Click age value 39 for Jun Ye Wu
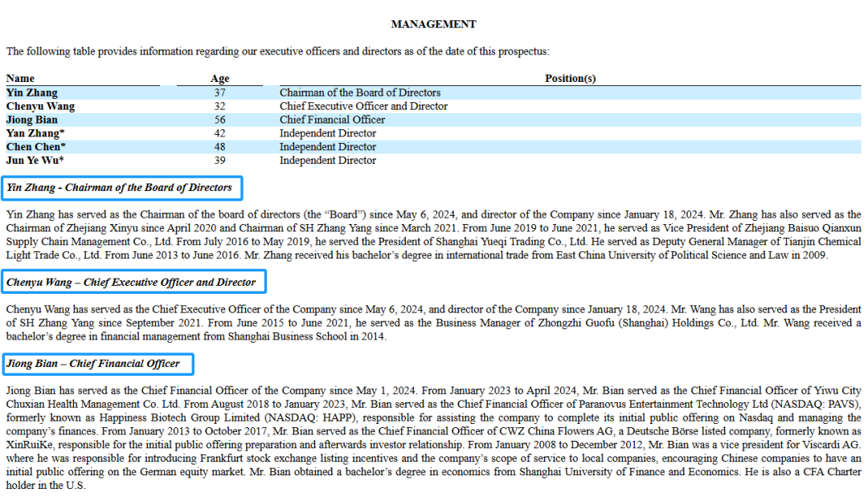 [x=219, y=161]
